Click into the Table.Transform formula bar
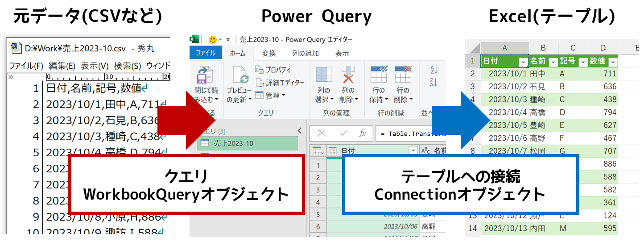Screen dimensions: 644x242 411,134
